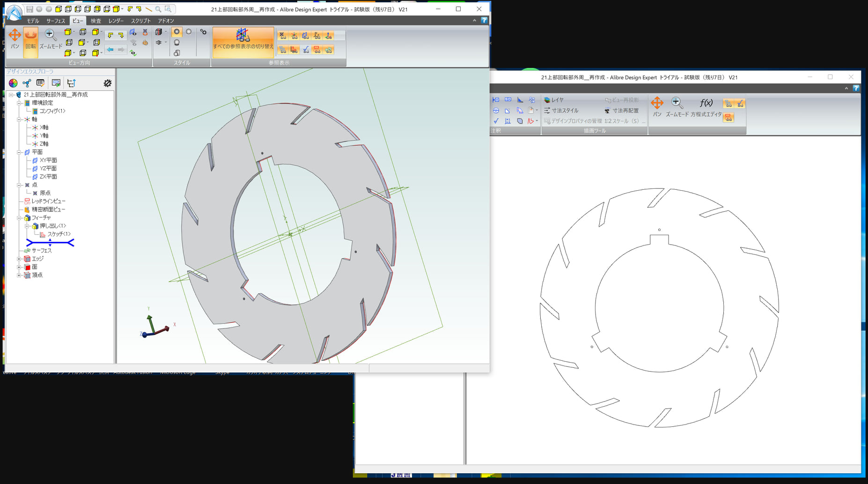Click Pan (パン) in the drawing window
Image resolution: width=868 pixels, height=484 pixels.
click(x=657, y=107)
